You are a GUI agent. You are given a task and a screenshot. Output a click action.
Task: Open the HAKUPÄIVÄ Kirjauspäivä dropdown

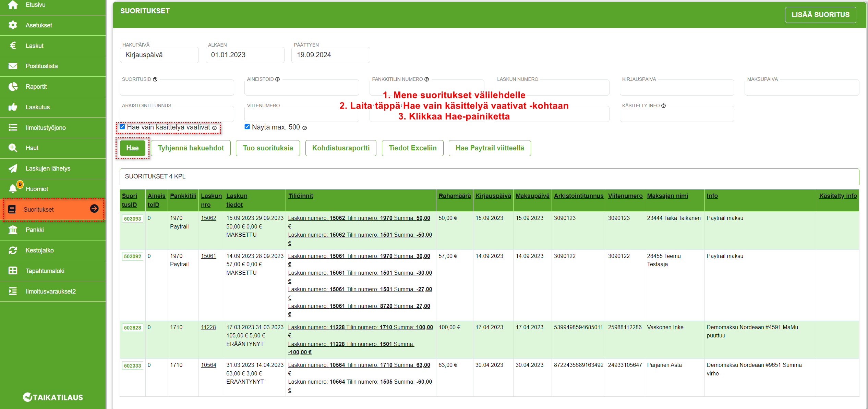[x=159, y=55]
